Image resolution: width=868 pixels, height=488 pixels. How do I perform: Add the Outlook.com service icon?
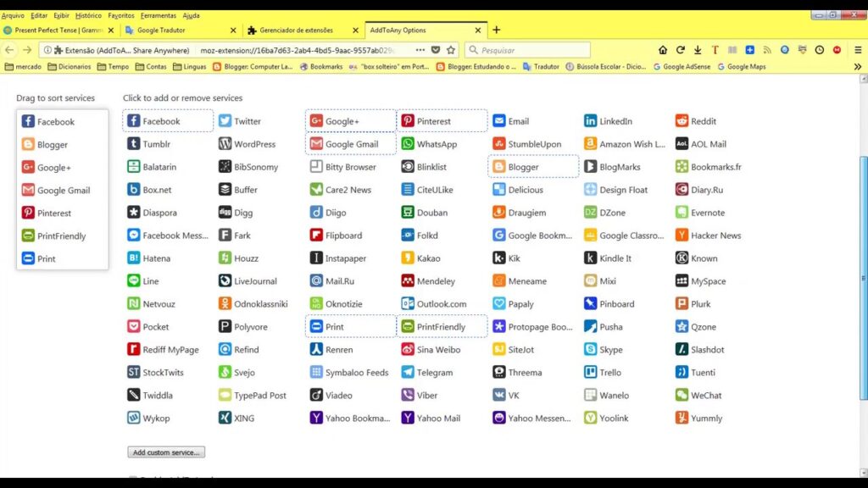coord(408,304)
